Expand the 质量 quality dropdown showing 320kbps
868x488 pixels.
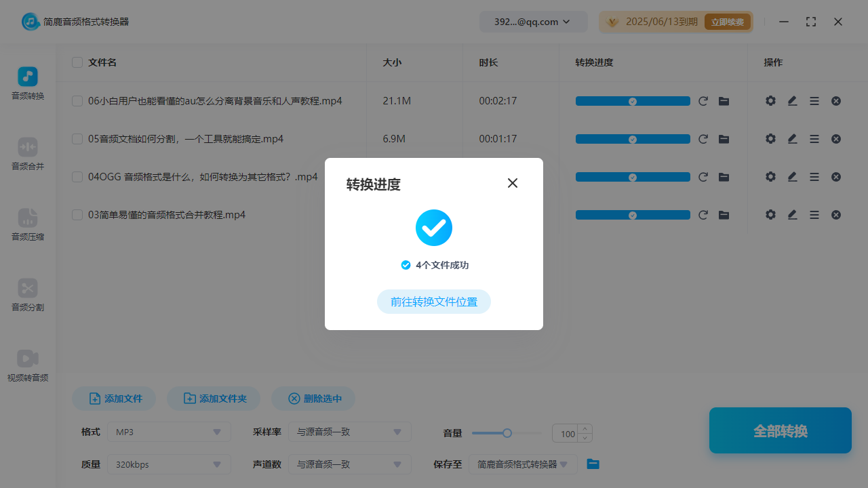168,464
